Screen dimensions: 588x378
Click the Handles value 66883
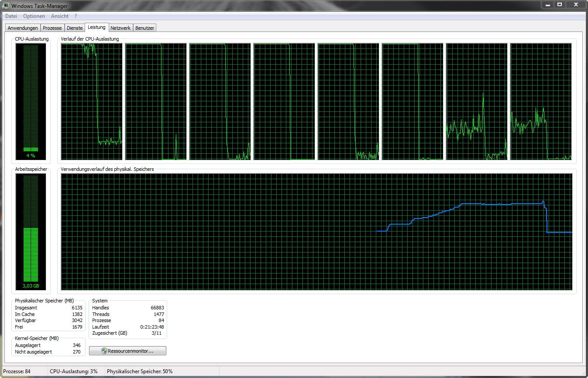click(x=157, y=308)
